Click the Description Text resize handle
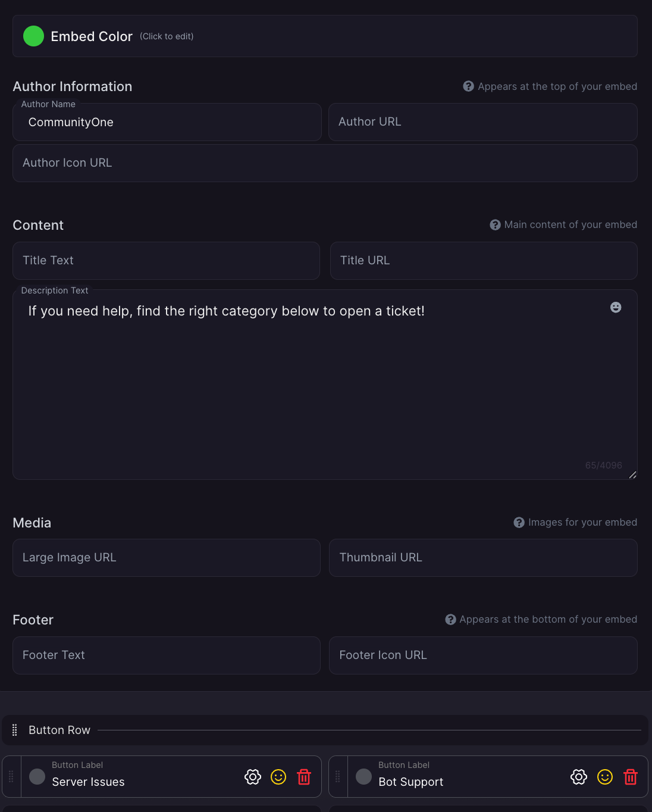652x812 pixels. coord(632,475)
